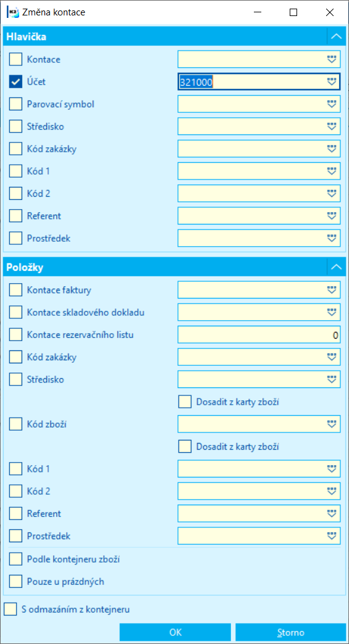The width and height of the screenshot is (349, 644).
Task: Check S odmazáním z kontejneru option
Action: (11, 609)
